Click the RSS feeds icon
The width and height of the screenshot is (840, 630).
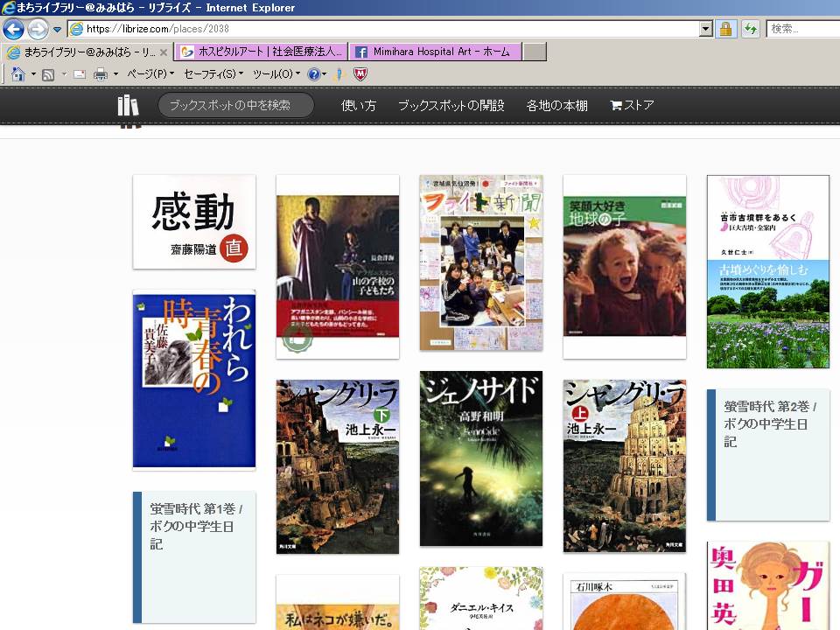pyautogui.click(x=48, y=74)
